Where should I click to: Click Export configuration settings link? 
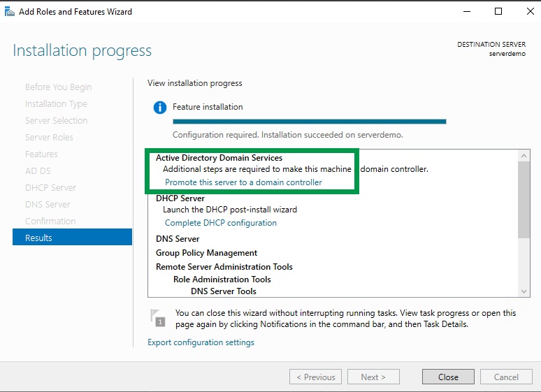tap(201, 342)
